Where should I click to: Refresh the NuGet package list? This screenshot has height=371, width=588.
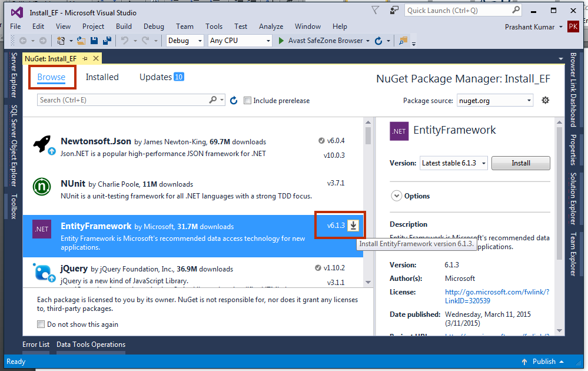click(x=234, y=100)
